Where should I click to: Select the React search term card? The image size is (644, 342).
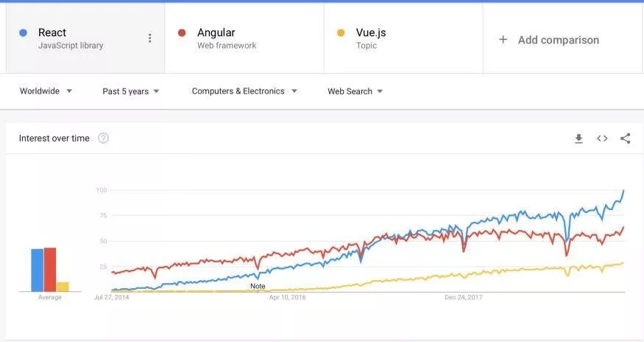click(81, 38)
